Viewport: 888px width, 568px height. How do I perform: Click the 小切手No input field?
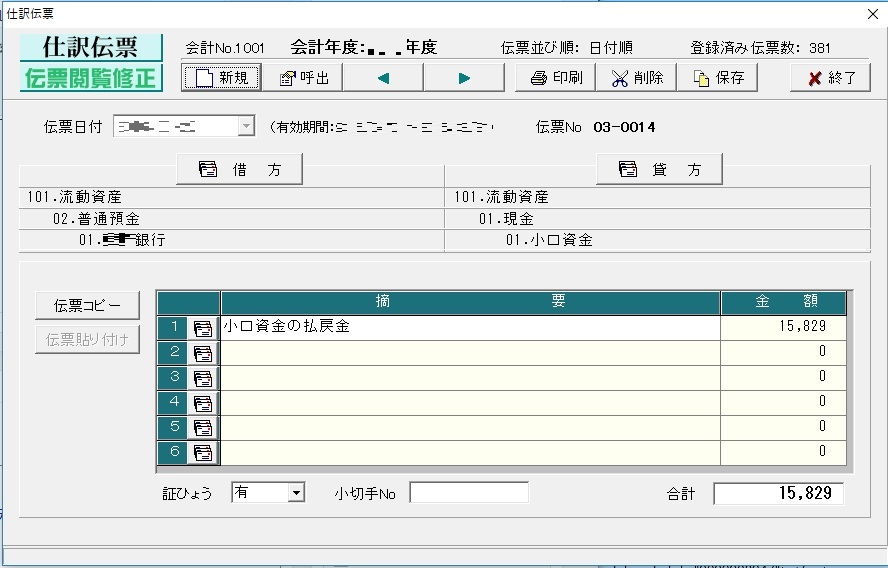pyautogui.click(x=468, y=493)
